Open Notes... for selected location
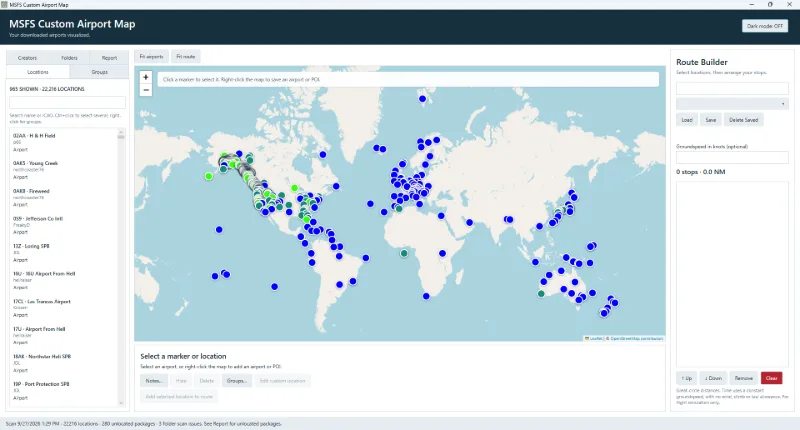800x430 pixels. click(x=154, y=381)
